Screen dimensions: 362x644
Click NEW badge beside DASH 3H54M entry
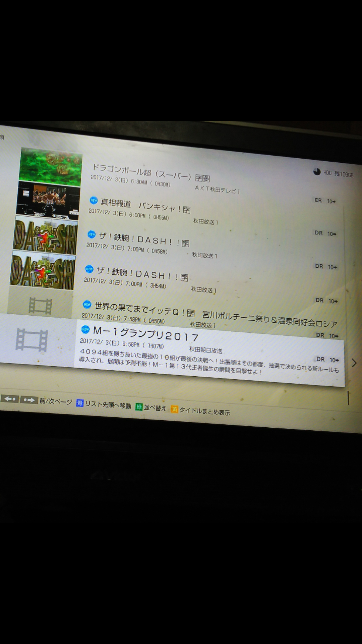[x=89, y=269]
